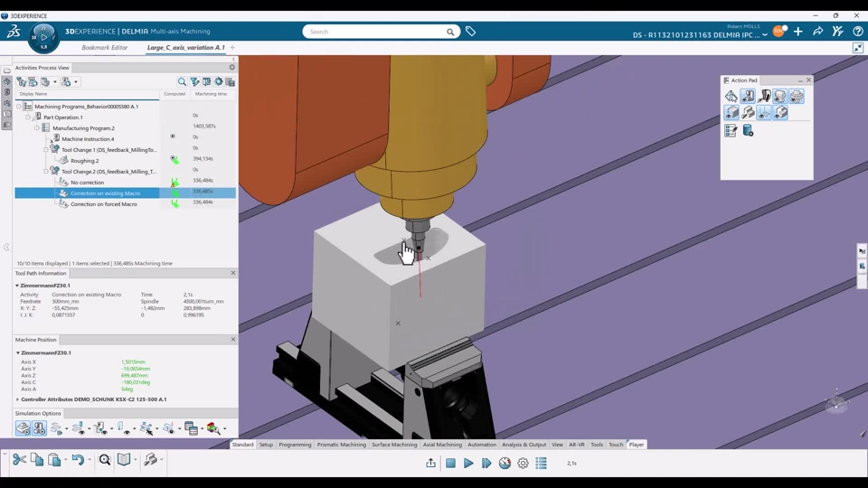This screenshot has height=488, width=868.
Task: Switch to the Standard tab
Action: point(242,445)
